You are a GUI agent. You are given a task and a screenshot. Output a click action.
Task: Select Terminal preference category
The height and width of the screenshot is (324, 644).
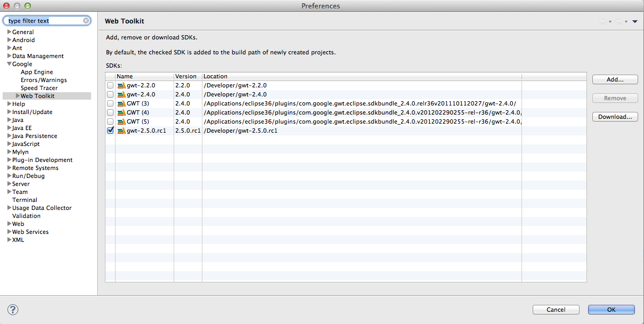tap(25, 200)
